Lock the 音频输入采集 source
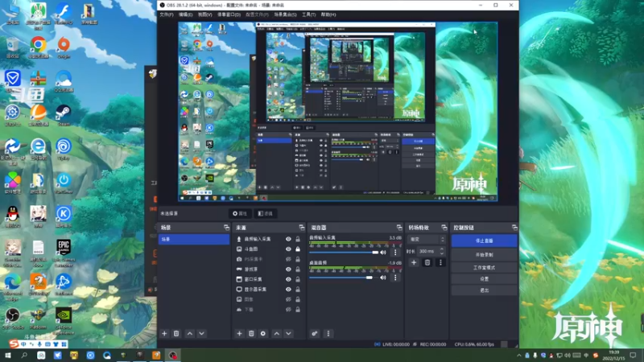Screen dimensions: 644x362 [298, 239]
